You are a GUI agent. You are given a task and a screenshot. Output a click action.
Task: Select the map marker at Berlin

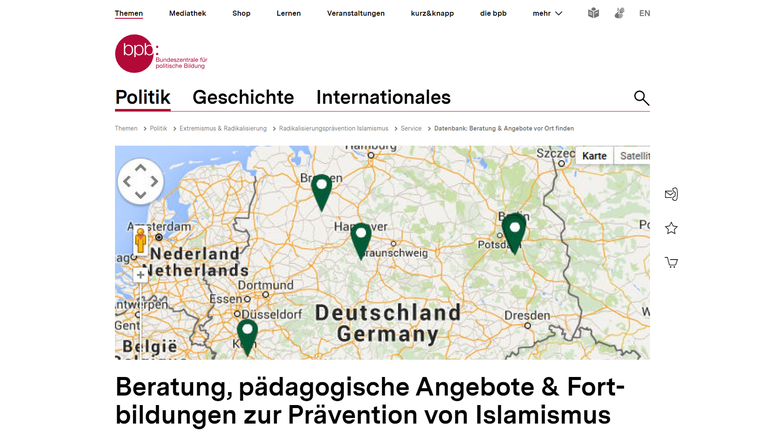click(x=514, y=234)
